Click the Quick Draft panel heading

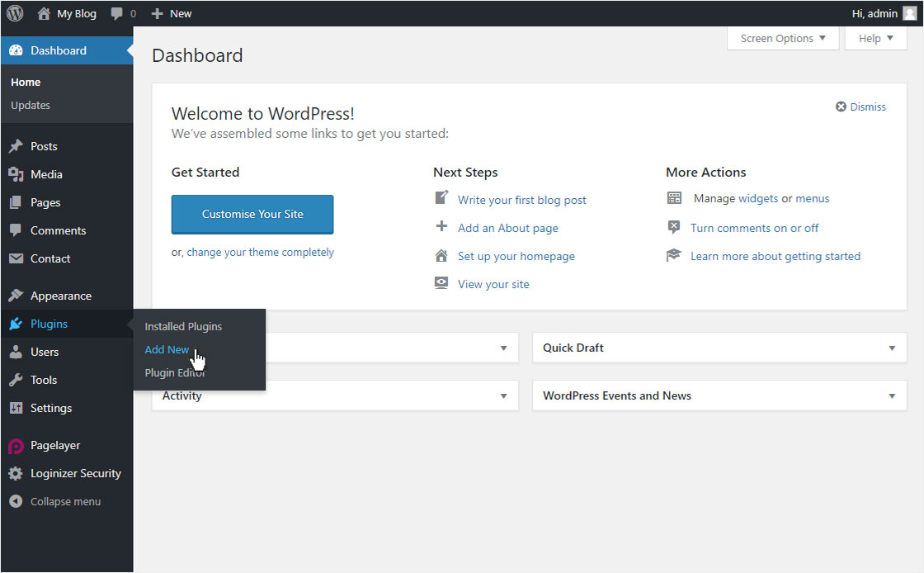click(x=573, y=348)
